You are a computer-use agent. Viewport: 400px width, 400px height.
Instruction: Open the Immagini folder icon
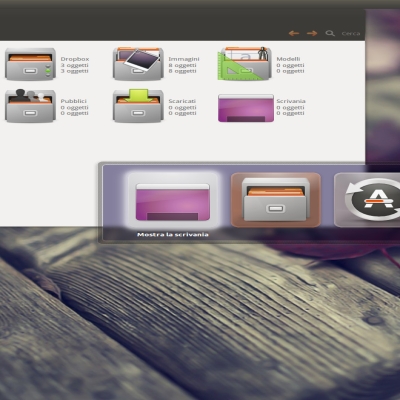click(138, 63)
